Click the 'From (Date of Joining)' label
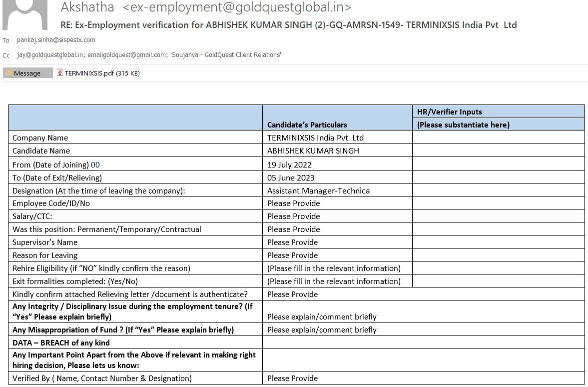This screenshot has height=387, width=588. 50,165
